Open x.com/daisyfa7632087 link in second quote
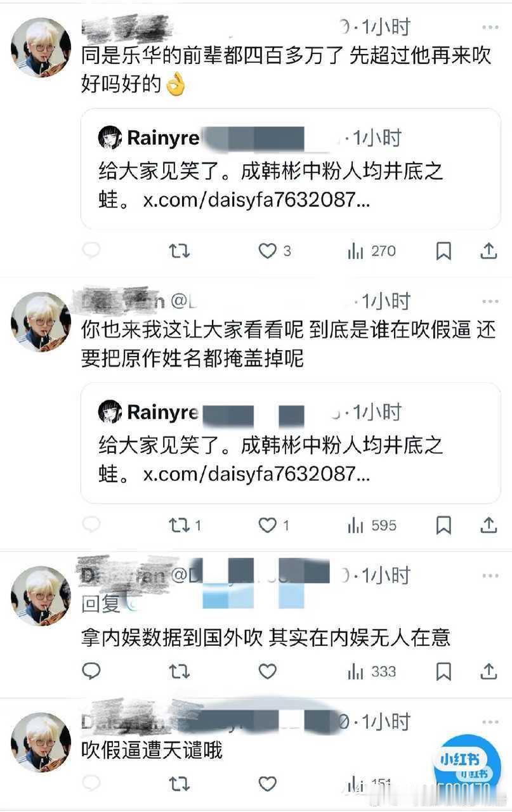The width and height of the screenshot is (512, 812). [256, 473]
